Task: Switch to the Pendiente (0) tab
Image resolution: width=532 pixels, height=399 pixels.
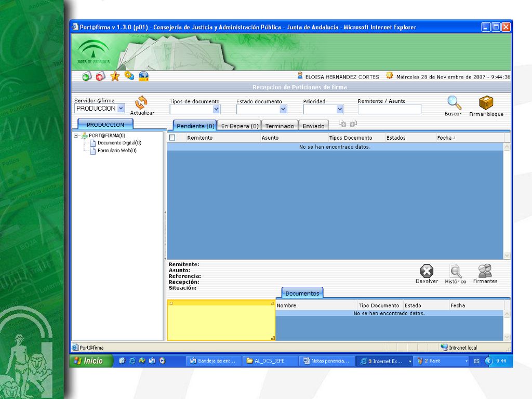Action: (195, 126)
